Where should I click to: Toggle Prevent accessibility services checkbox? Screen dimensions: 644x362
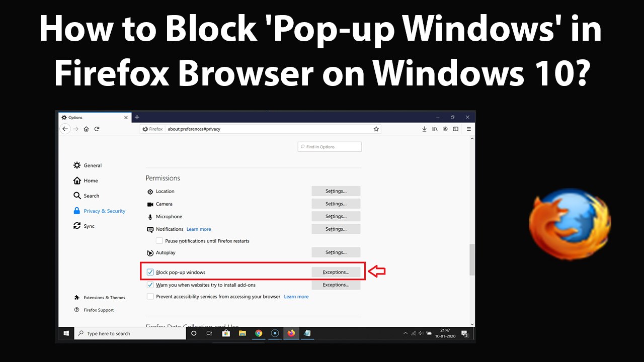point(150,297)
